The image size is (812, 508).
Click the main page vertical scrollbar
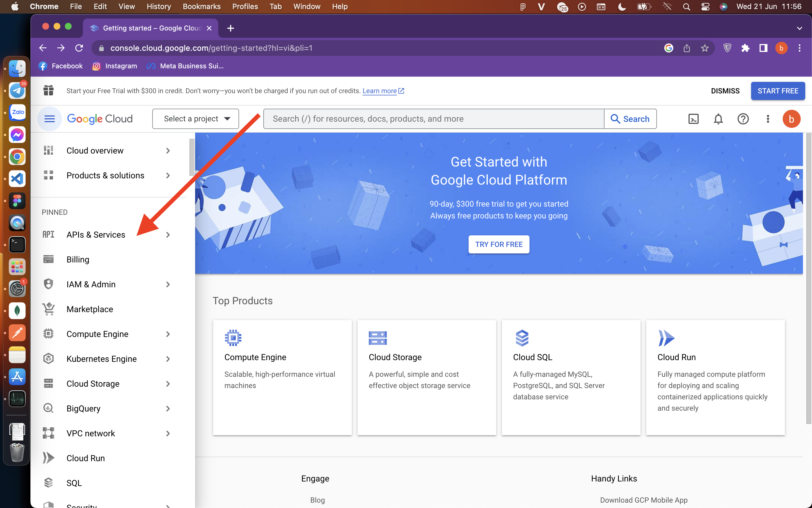pyautogui.click(x=808, y=278)
